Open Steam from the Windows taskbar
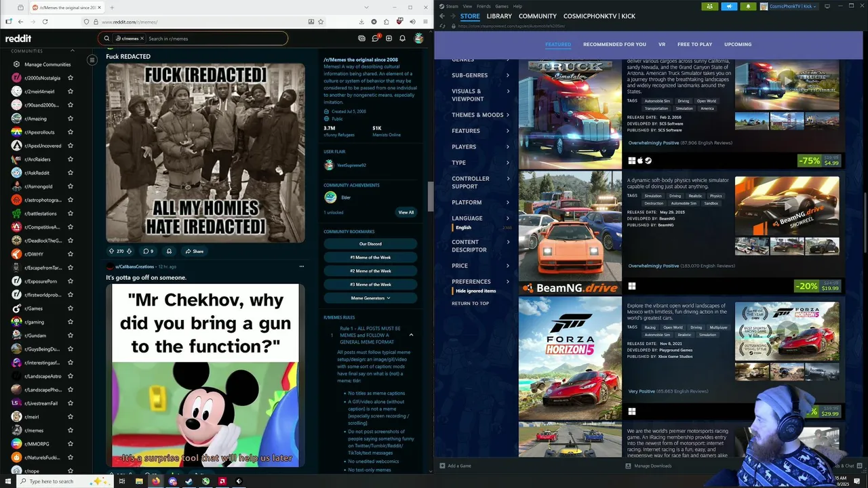Screen dimensions: 868x488 point(189,481)
